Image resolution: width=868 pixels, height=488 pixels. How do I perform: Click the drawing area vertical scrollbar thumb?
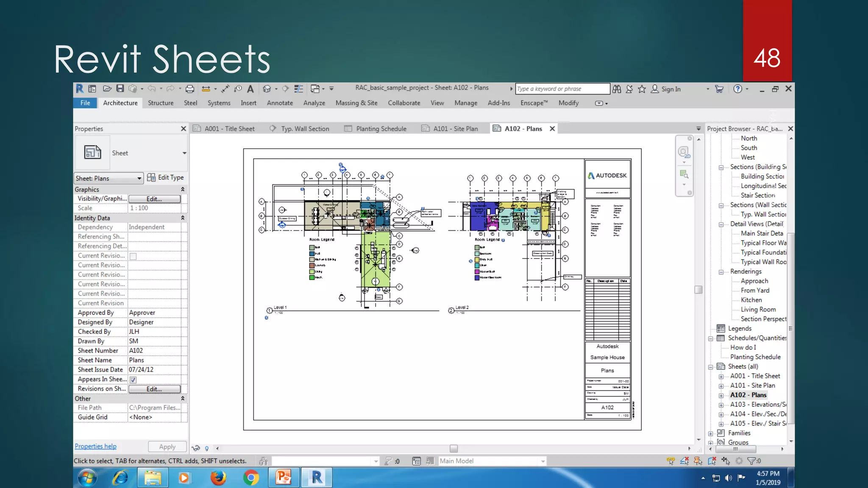click(x=698, y=290)
